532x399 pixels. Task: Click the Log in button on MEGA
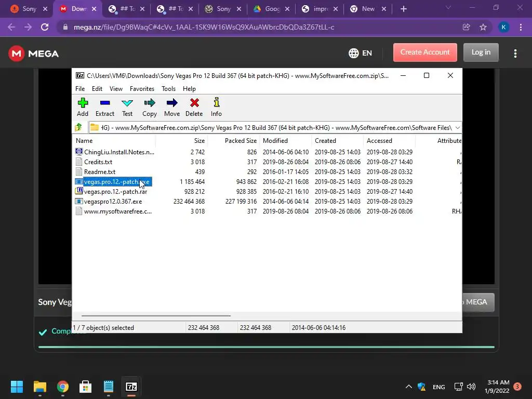point(481,52)
